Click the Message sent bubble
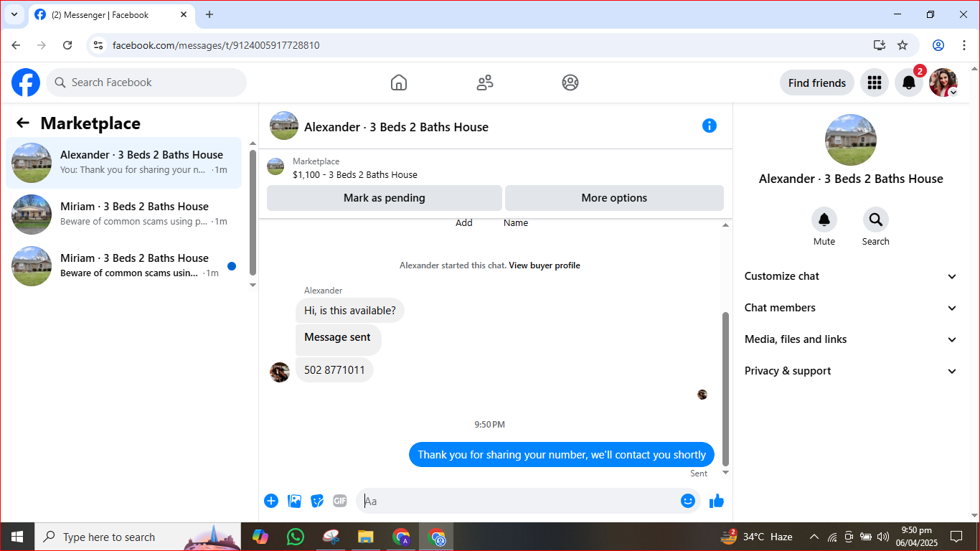980x551 pixels. click(x=339, y=339)
